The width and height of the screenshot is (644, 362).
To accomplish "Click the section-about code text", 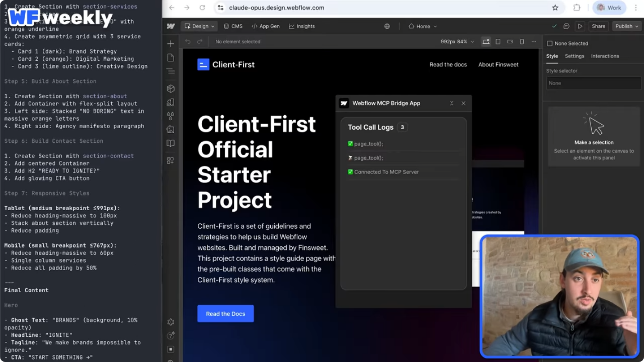I will (105, 96).
